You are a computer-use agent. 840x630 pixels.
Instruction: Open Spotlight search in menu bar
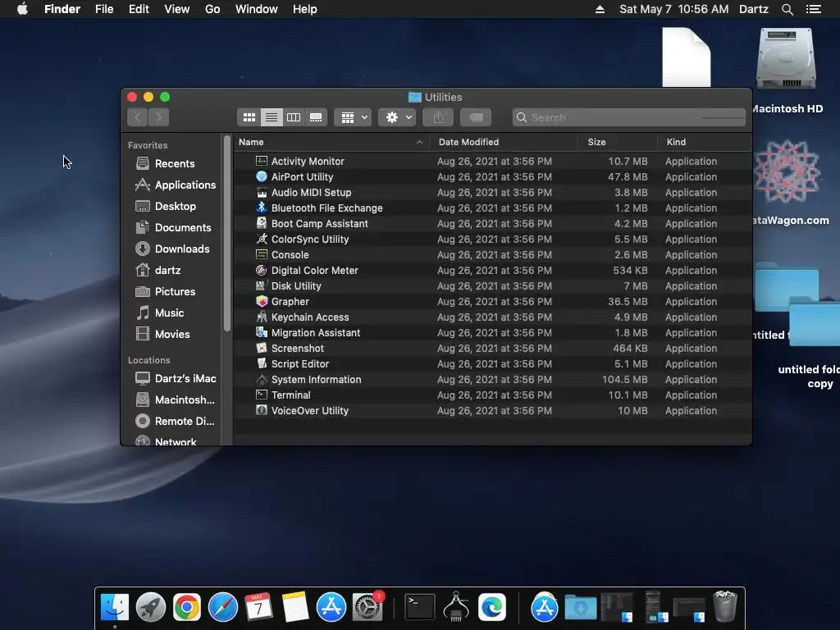click(787, 9)
